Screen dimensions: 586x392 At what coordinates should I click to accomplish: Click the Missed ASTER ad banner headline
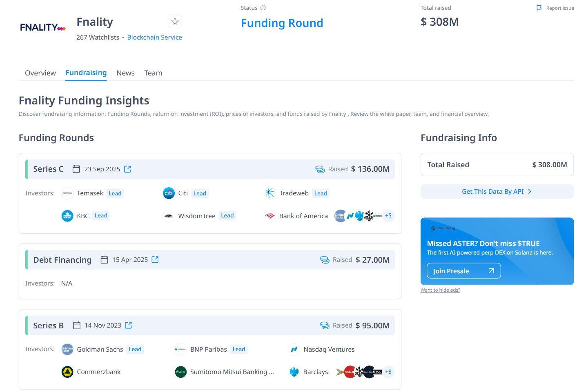(484, 244)
